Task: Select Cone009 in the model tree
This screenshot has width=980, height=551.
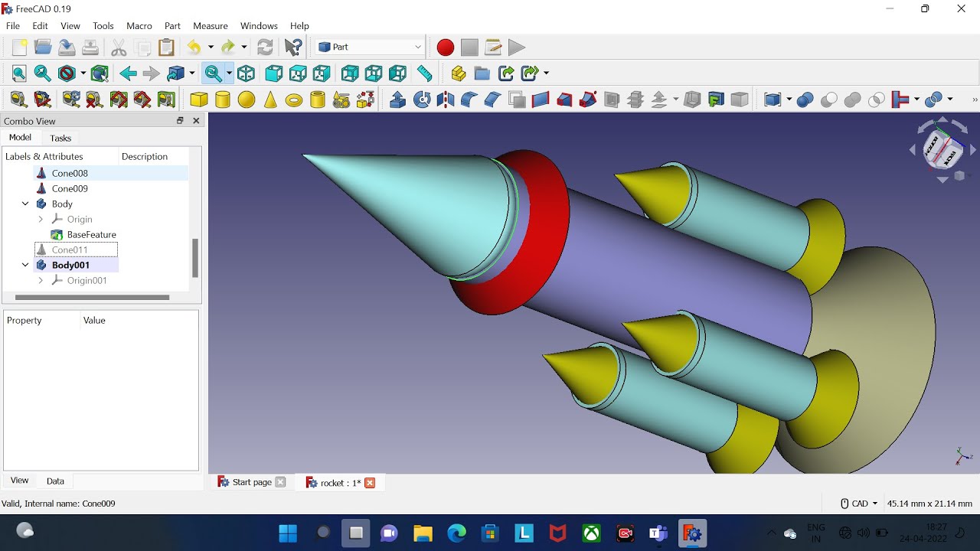Action: (70, 189)
